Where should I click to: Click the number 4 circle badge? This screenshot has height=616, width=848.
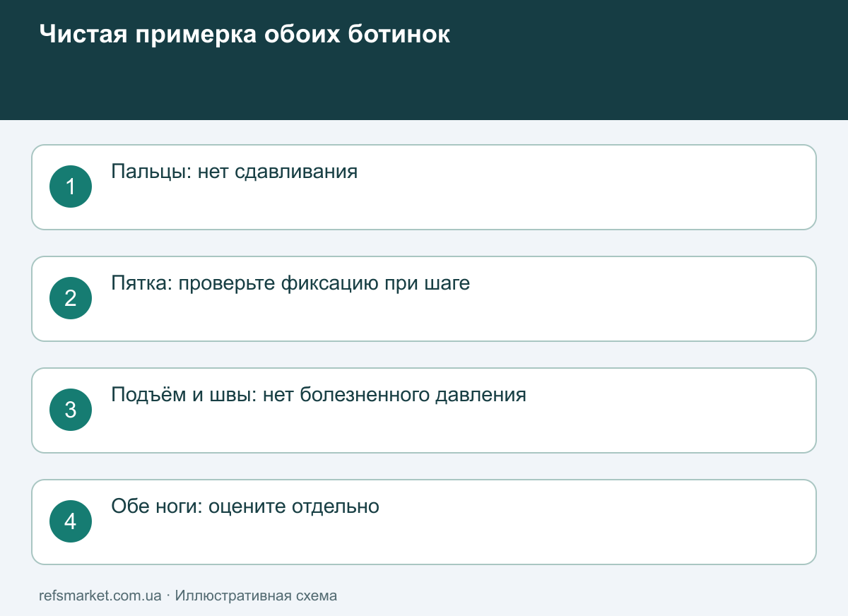pos(71,521)
